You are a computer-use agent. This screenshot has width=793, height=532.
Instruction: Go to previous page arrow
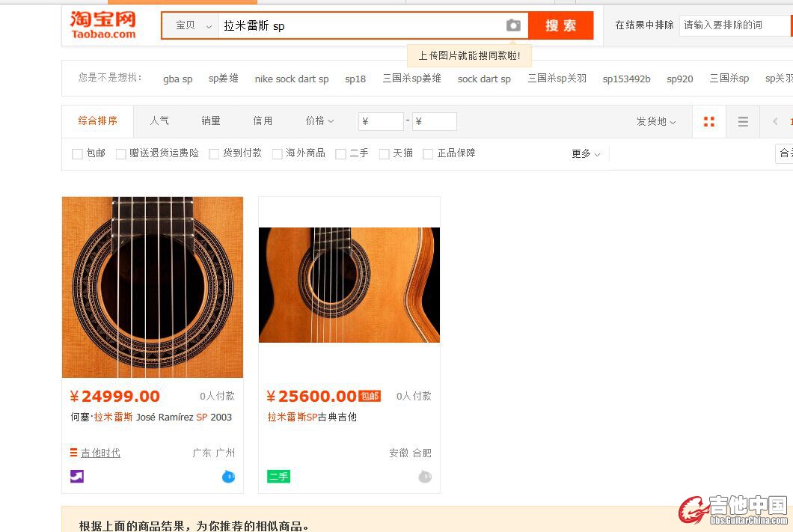tap(775, 121)
